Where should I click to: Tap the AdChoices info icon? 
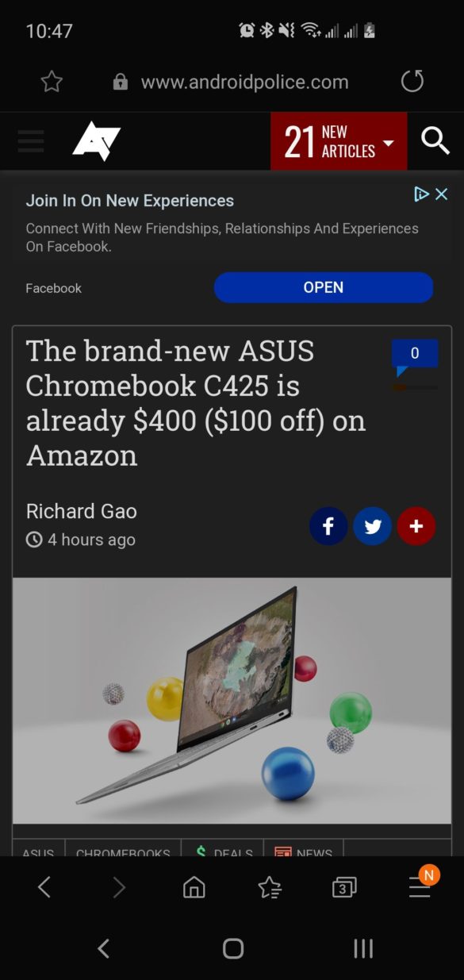[422, 194]
